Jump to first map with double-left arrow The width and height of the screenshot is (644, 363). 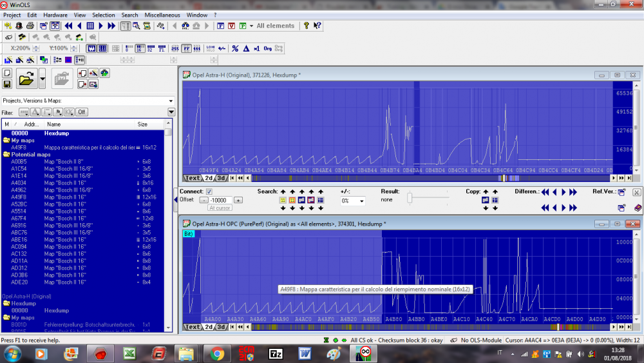click(69, 26)
